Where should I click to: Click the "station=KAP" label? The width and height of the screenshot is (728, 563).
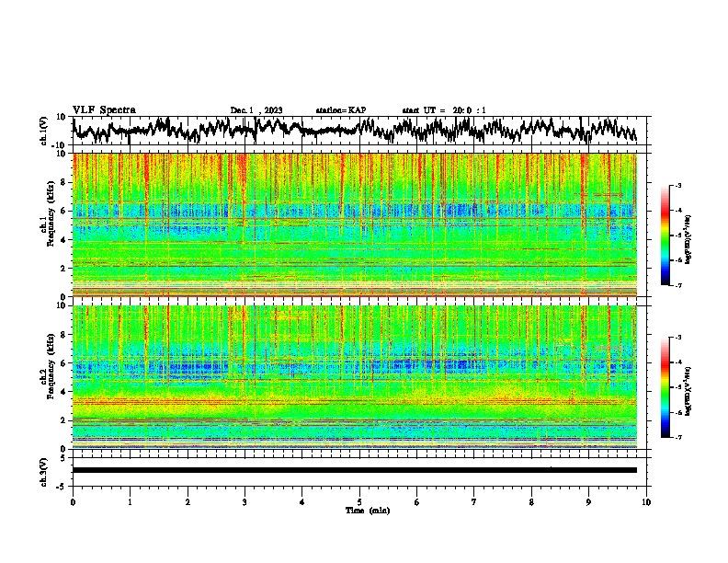point(341,110)
